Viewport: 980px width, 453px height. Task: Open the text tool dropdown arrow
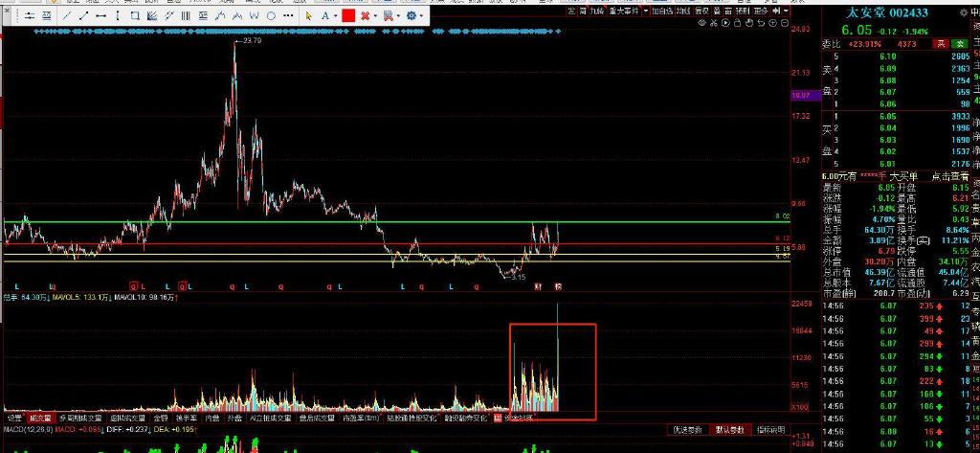336,16
